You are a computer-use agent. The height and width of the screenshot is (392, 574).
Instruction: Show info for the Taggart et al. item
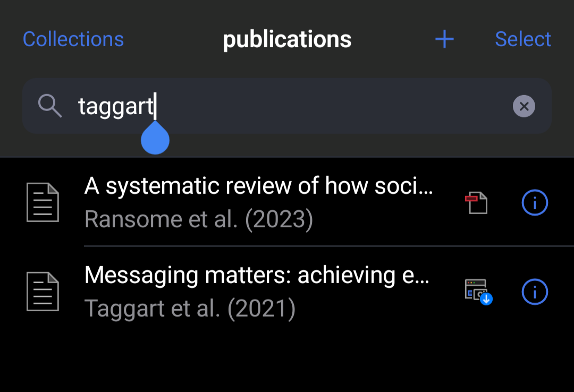click(535, 292)
